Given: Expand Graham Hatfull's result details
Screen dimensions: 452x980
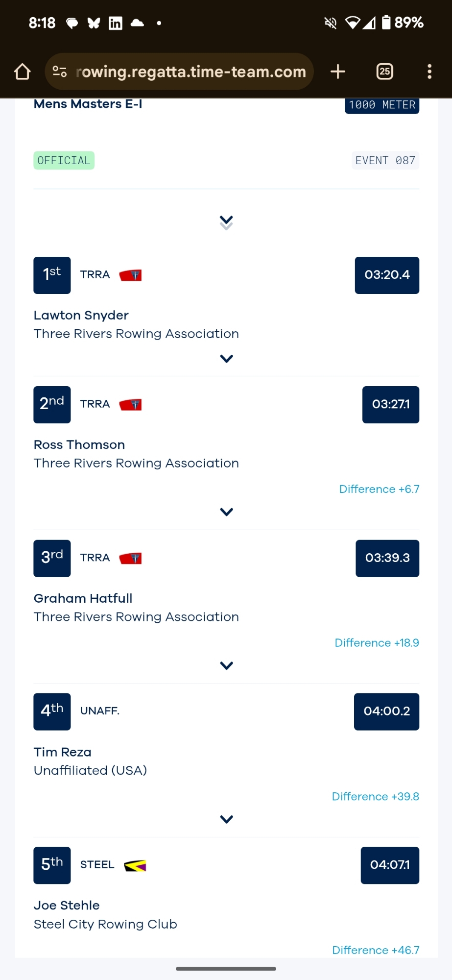Looking at the screenshot, I should pos(226,665).
